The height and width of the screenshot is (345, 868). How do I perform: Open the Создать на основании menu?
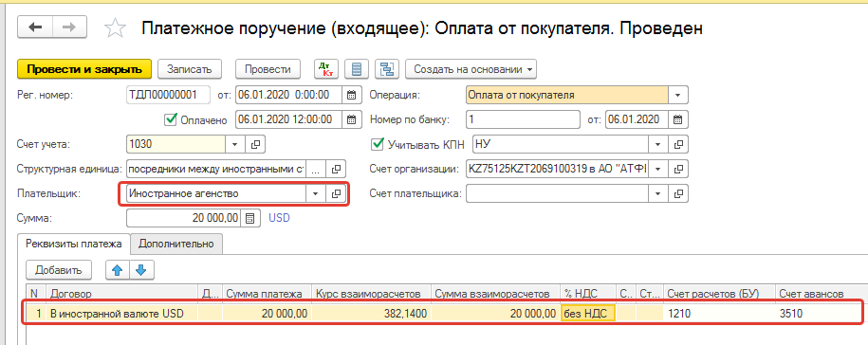[x=471, y=69]
